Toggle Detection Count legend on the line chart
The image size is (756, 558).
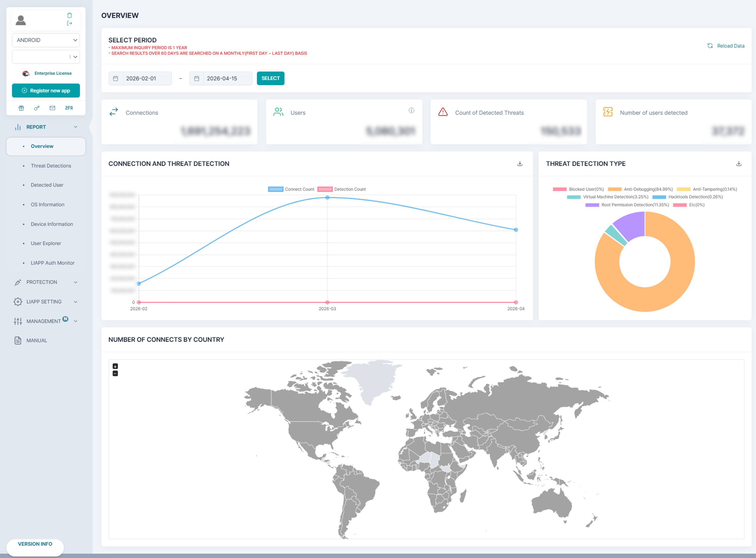coord(342,189)
